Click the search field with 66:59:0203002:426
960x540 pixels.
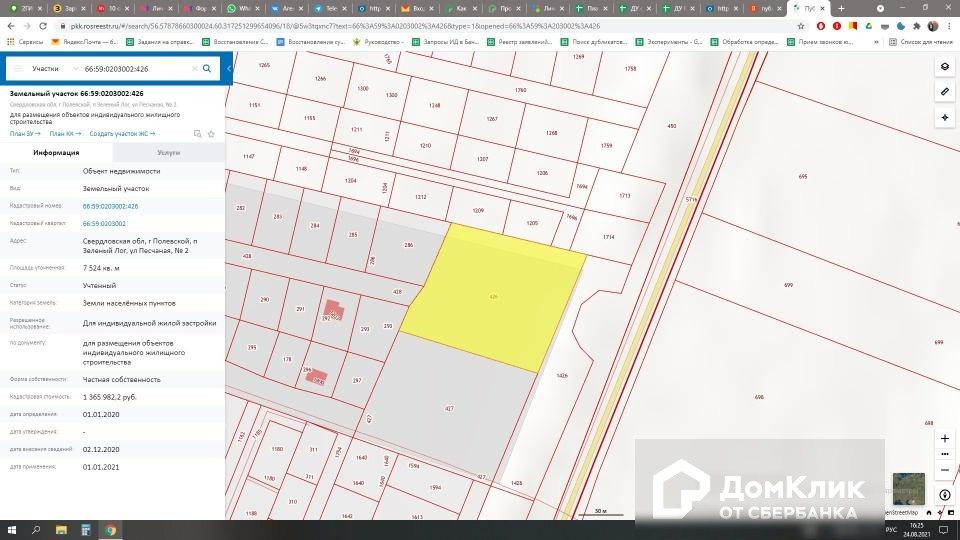coord(135,69)
